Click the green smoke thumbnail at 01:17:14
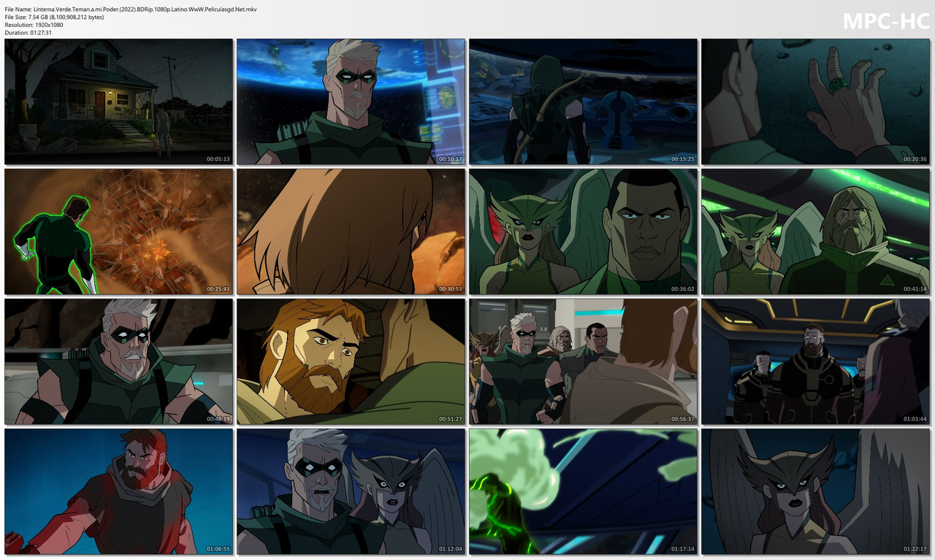935x560 pixels. (x=583, y=491)
